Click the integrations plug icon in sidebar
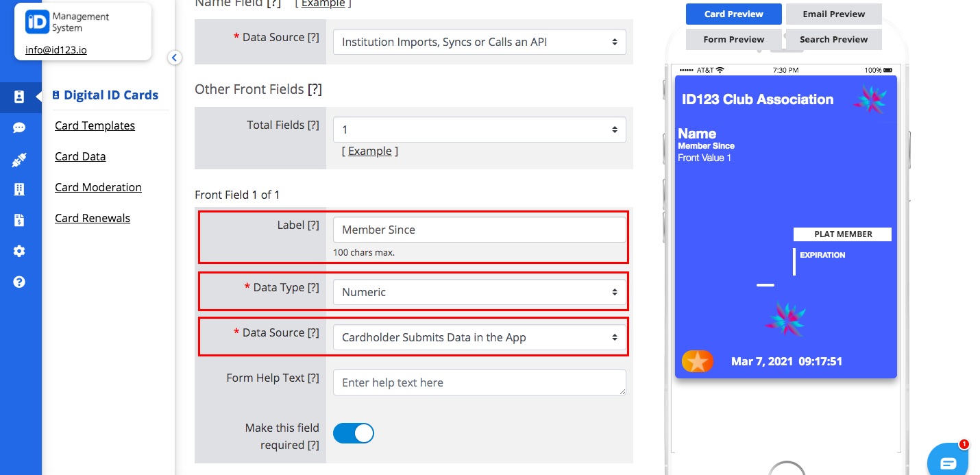This screenshot has width=980, height=475. click(21, 159)
